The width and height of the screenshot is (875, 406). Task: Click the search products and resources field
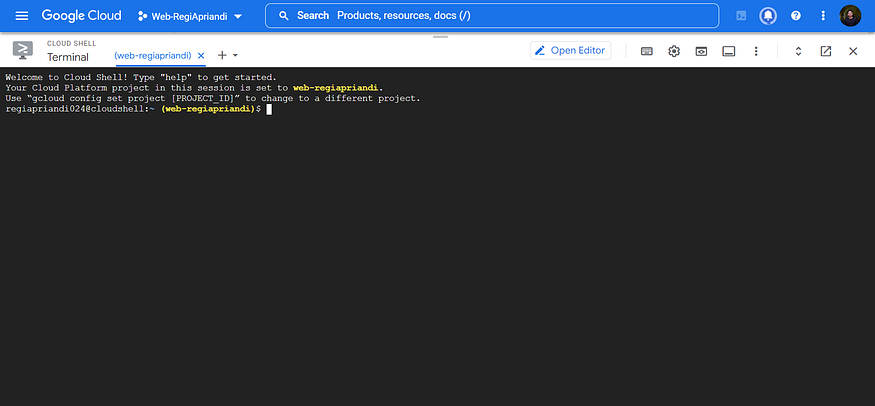492,16
